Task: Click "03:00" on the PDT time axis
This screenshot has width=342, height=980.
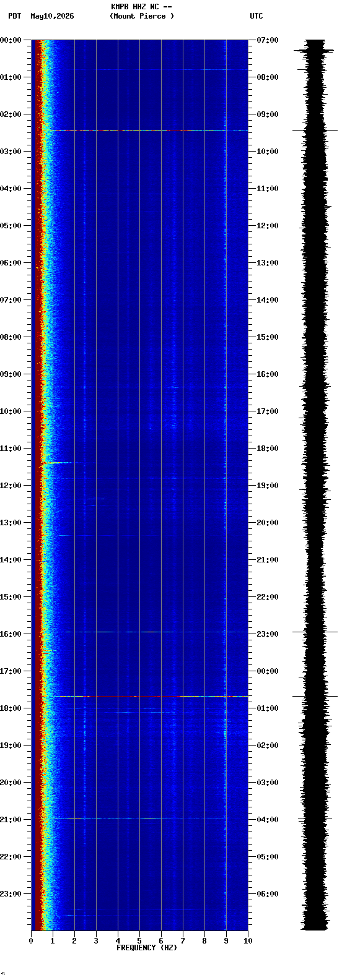Action: [11, 152]
